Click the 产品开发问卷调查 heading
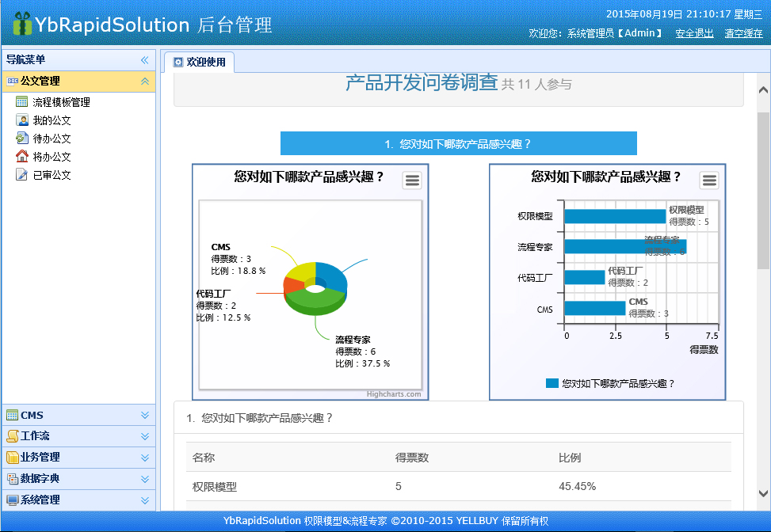 tap(422, 82)
